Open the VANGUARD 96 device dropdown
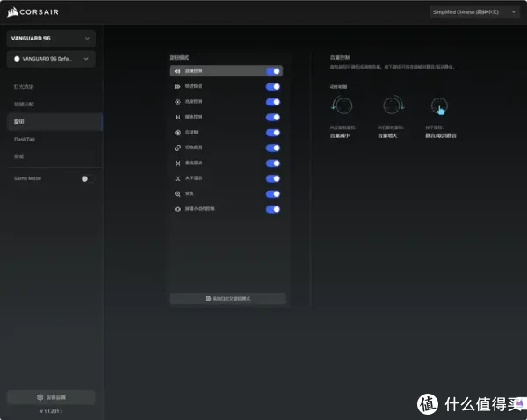This screenshot has width=527, height=420. pos(51,39)
